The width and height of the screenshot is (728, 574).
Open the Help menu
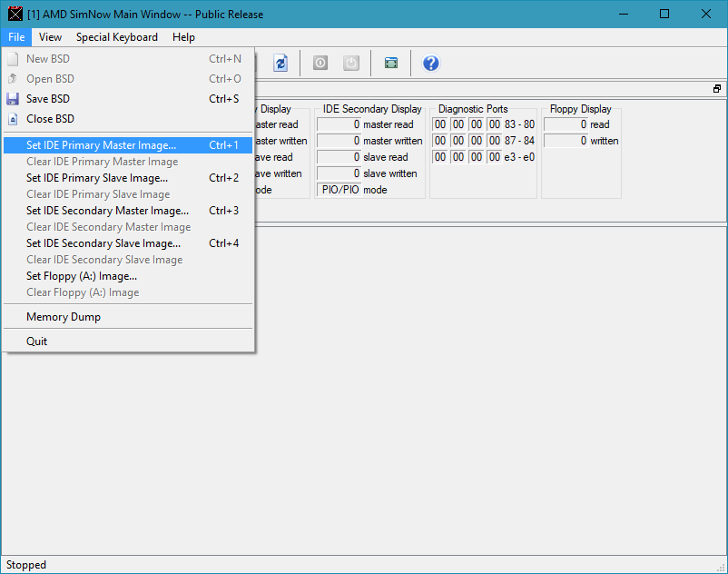coord(183,37)
